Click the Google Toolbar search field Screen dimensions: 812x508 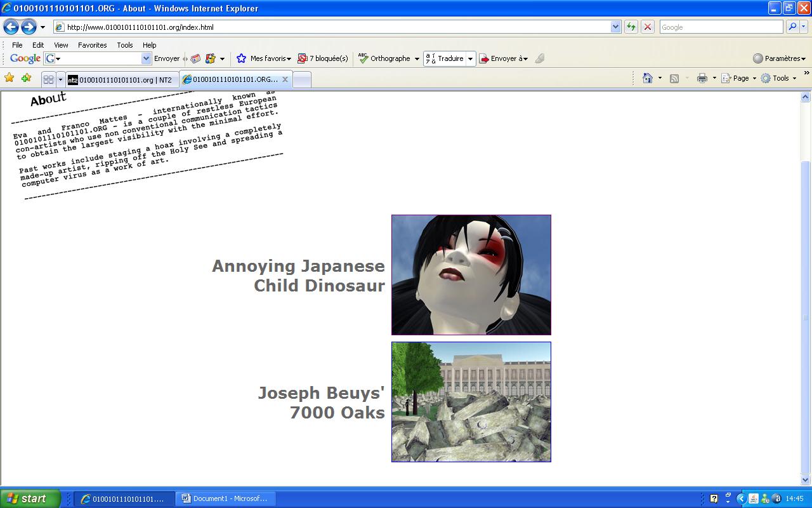[98, 58]
